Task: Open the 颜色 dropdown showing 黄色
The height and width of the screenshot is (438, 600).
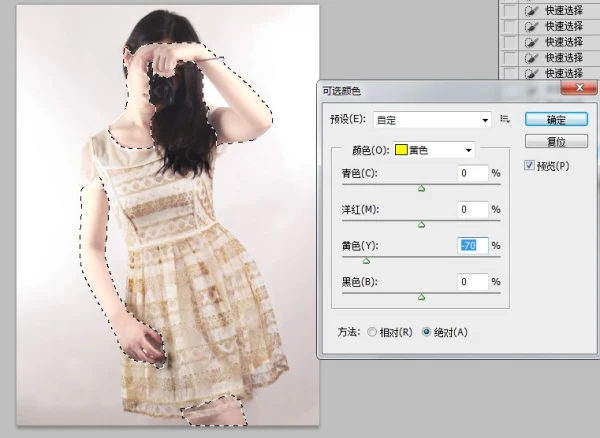Action: 434,150
